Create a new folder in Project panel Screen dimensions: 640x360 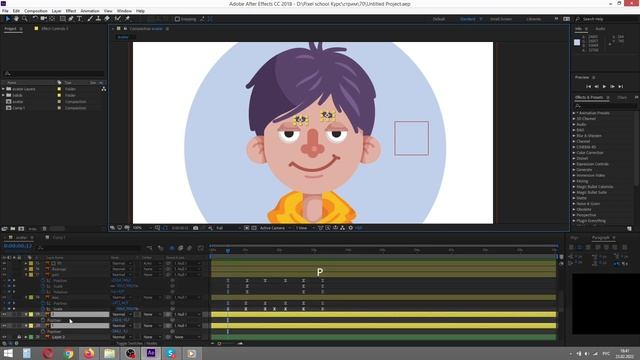(13, 229)
